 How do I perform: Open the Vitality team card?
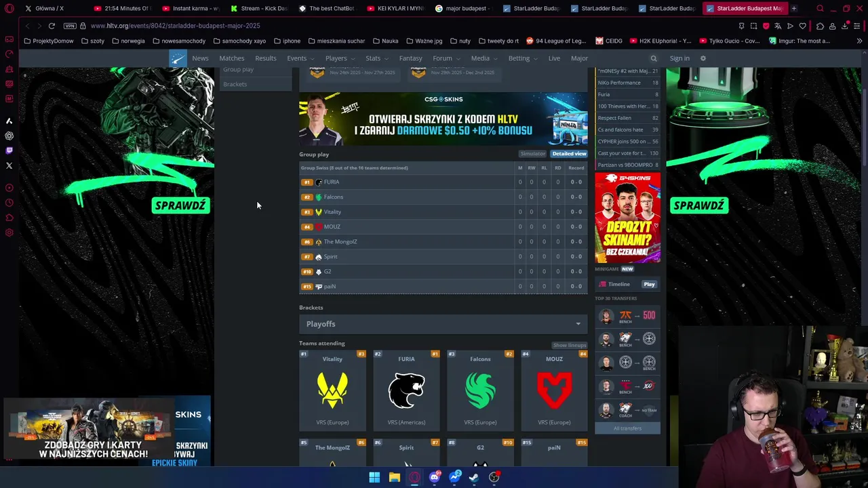point(332,390)
